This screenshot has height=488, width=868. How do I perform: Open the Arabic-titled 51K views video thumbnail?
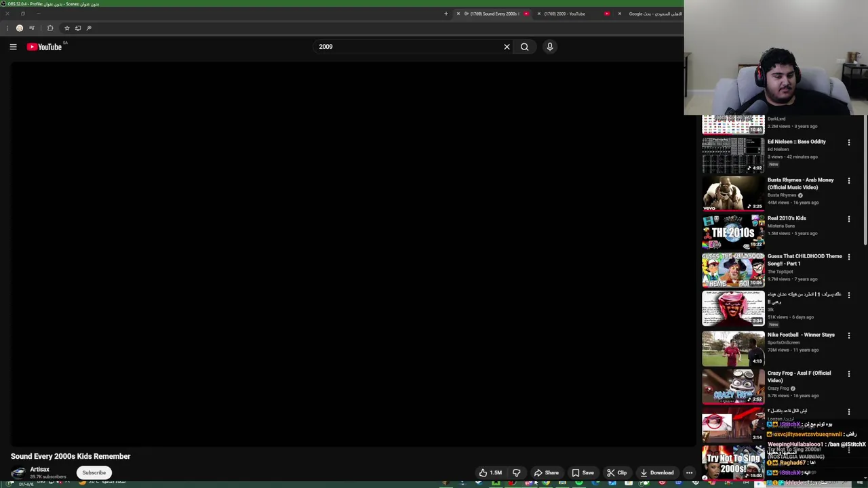[733, 309]
